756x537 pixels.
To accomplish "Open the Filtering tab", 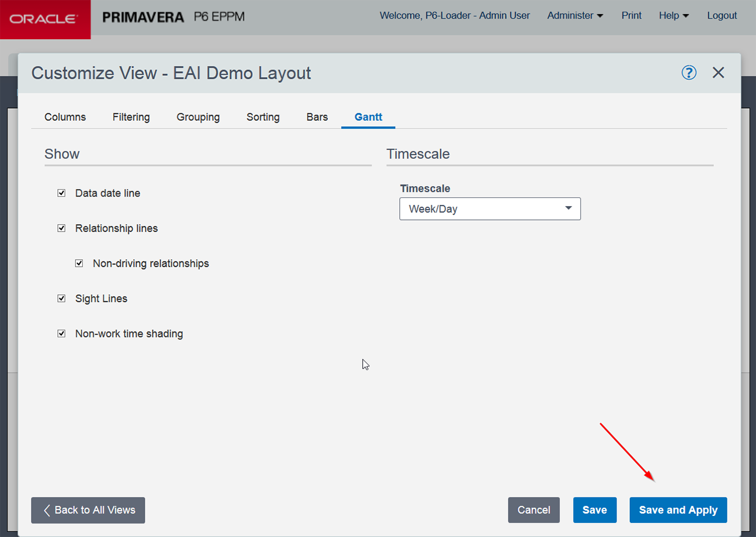I will tap(131, 117).
